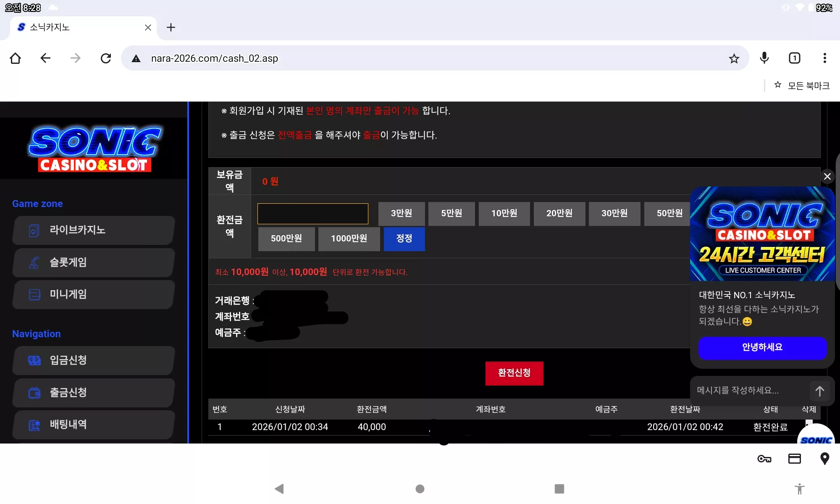840x504 pixels.
Task: Select the 2026/01/02 00:34 request date
Action: (290, 427)
